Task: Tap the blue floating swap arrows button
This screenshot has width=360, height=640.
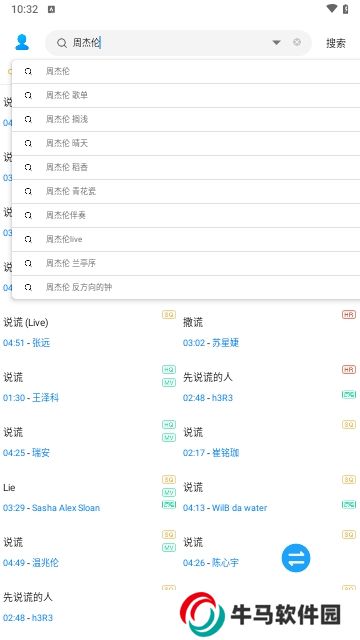Action: click(296, 558)
